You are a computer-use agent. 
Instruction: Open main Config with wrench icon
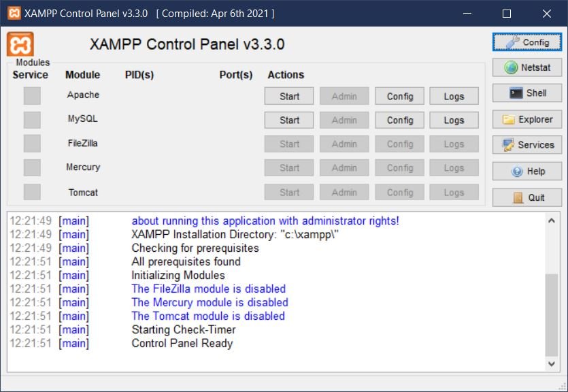[x=527, y=42]
